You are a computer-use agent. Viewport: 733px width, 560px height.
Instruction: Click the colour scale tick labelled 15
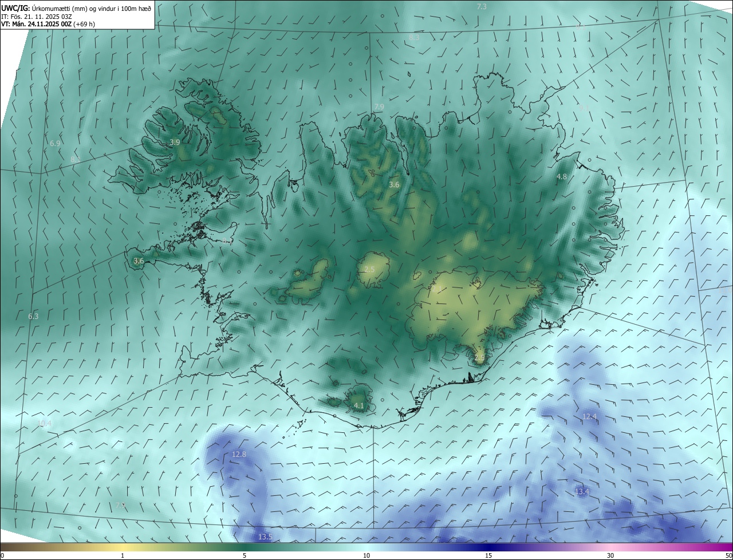(488, 555)
